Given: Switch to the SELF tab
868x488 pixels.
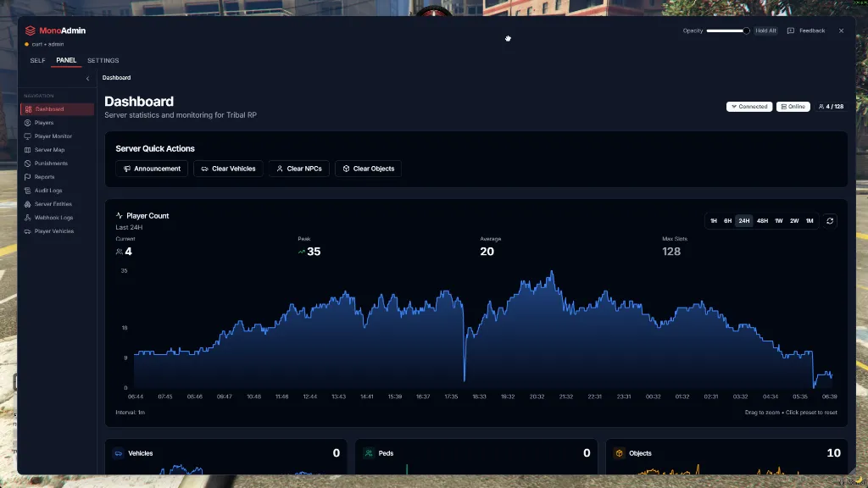Looking at the screenshot, I should (x=37, y=60).
